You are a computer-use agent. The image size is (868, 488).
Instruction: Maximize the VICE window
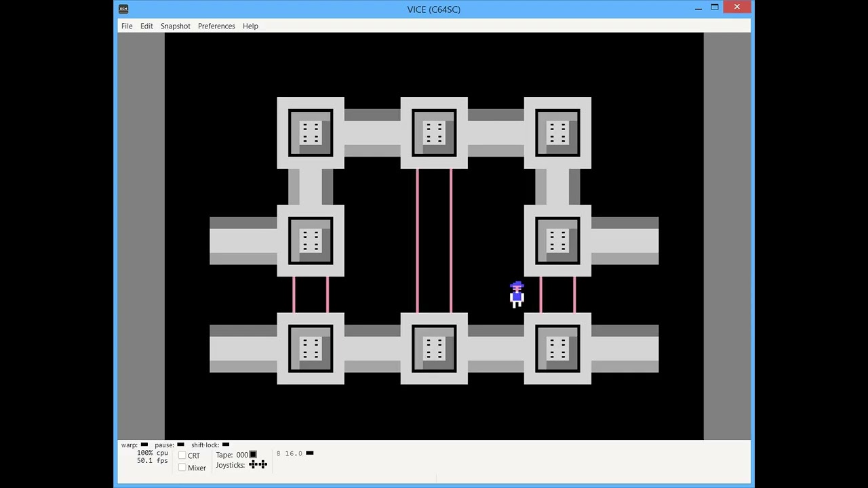click(715, 7)
